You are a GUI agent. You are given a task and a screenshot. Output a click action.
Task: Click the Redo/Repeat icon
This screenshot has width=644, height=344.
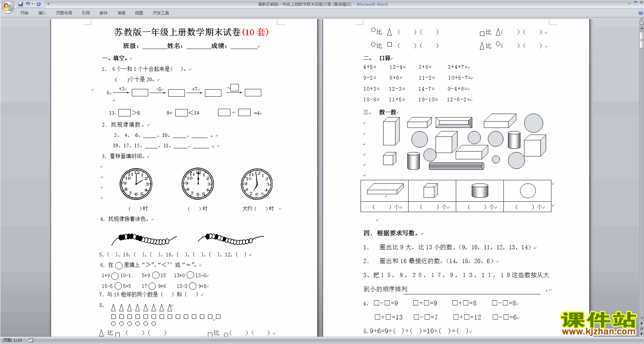pyautogui.click(x=39, y=4)
